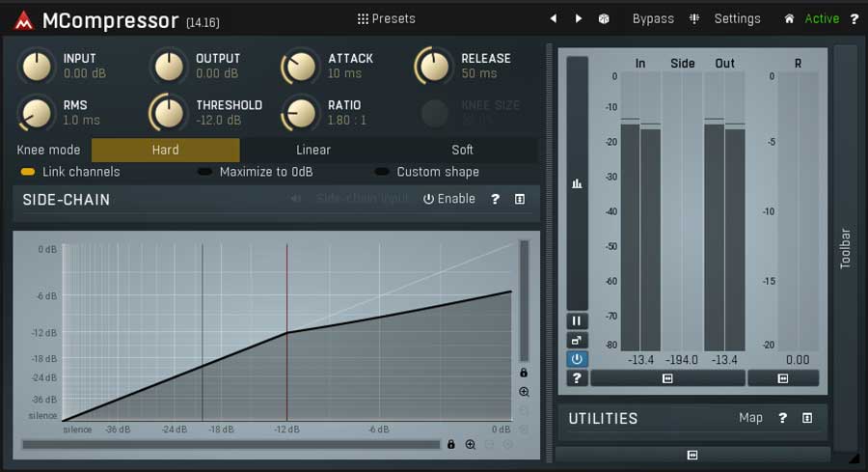Click THRESHOLD value -12.0 dB
Viewport: 868px width, 472px height.
click(219, 120)
